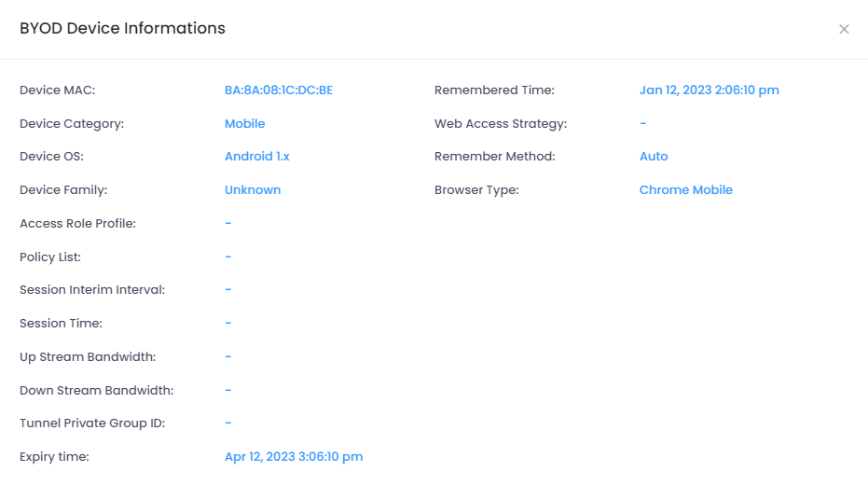Click the device MAC address BA:8A:08:1C:DC:BE
Image resolution: width=868 pixels, height=500 pixels.
tap(279, 90)
